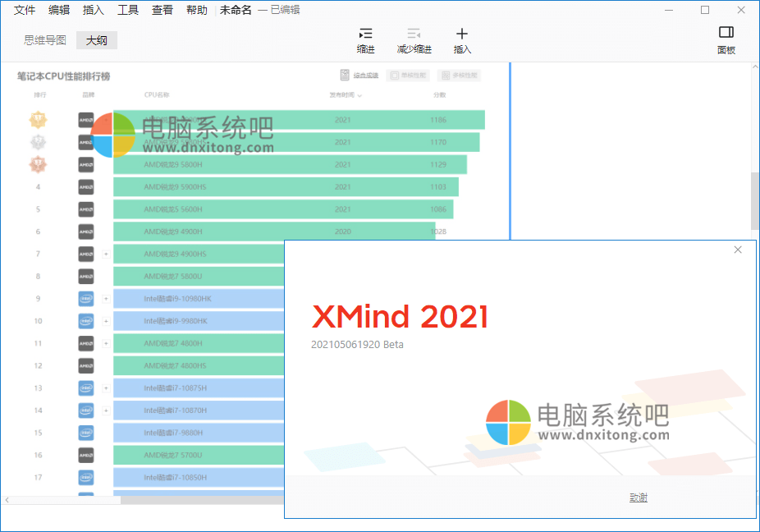
Task: Click Intel logo in rank 15 row
Action: click(x=86, y=432)
